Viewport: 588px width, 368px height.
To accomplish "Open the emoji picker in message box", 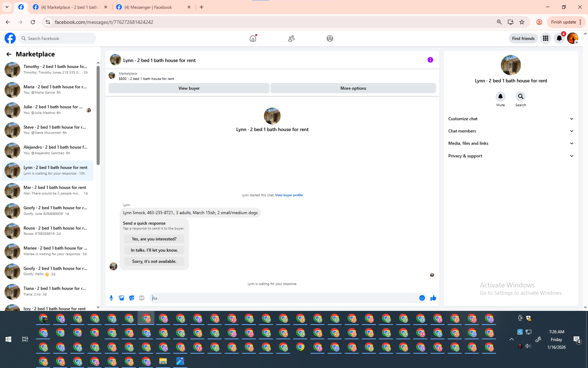I will click(422, 298).
